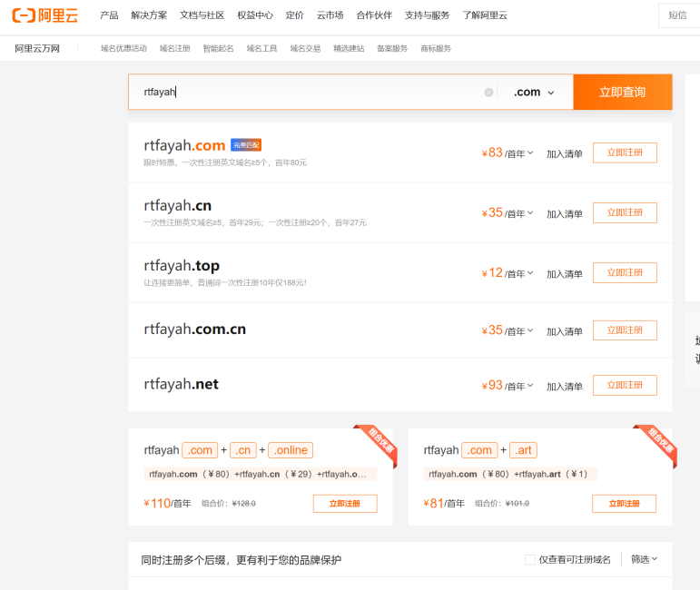Open the 合作伙伴 menu
The image size is (700, 590).
click(374, 15)
